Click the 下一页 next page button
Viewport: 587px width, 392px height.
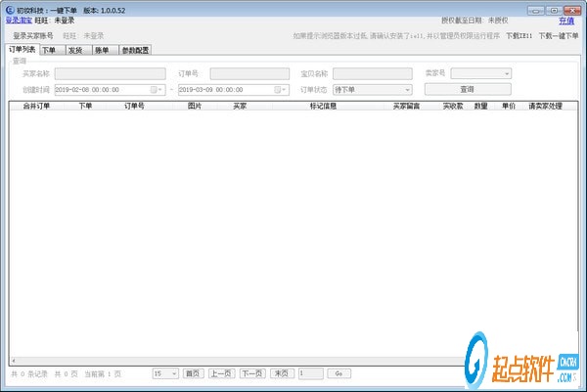click(252, 373)
